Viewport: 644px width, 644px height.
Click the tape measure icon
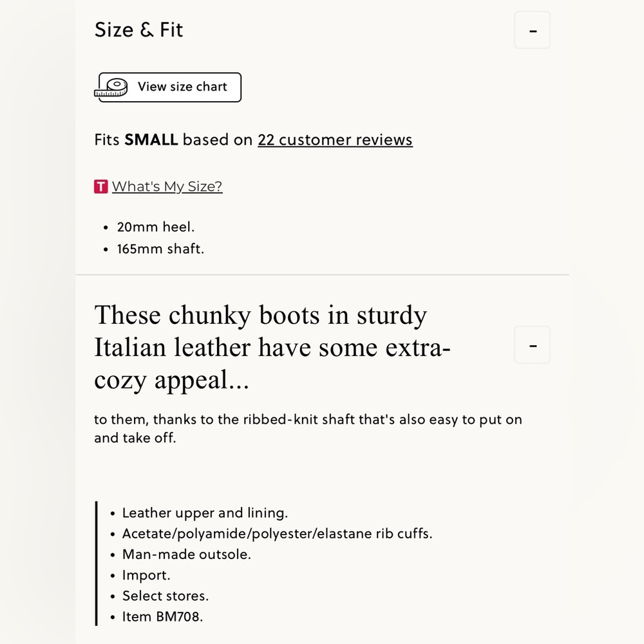click(111, 88)
